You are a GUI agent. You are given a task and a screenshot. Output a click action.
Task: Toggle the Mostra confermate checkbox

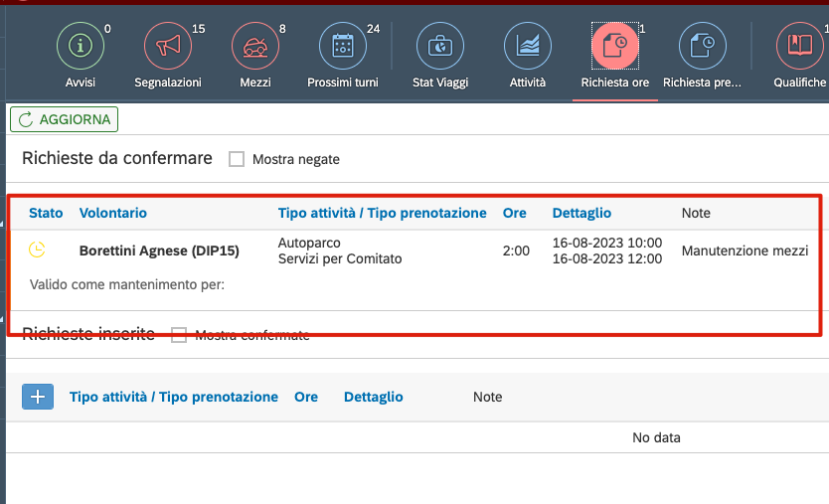coord(179,335)
